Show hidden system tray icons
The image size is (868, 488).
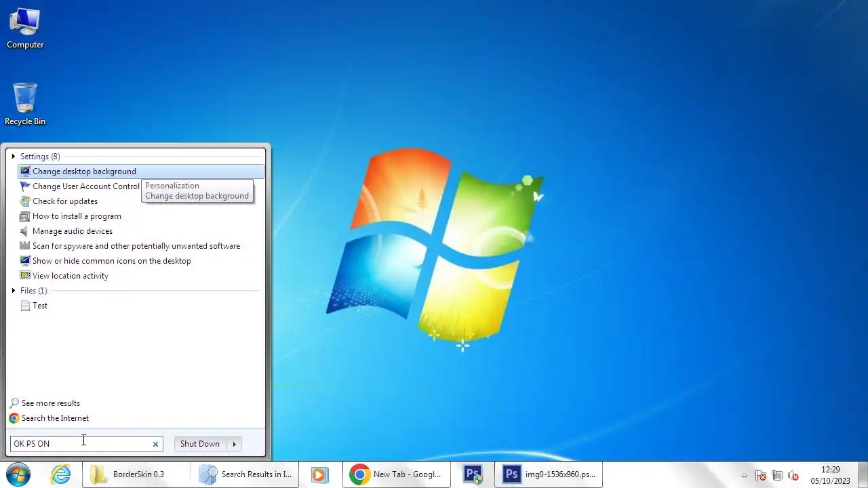coord(744,475)
